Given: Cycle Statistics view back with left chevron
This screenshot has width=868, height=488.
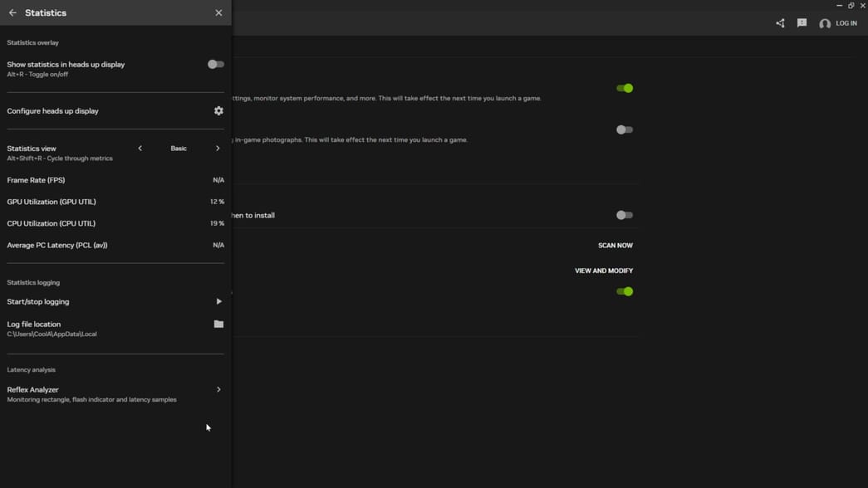Looking at the screenshot, I should pyautogui.click(x=140, y=148).
